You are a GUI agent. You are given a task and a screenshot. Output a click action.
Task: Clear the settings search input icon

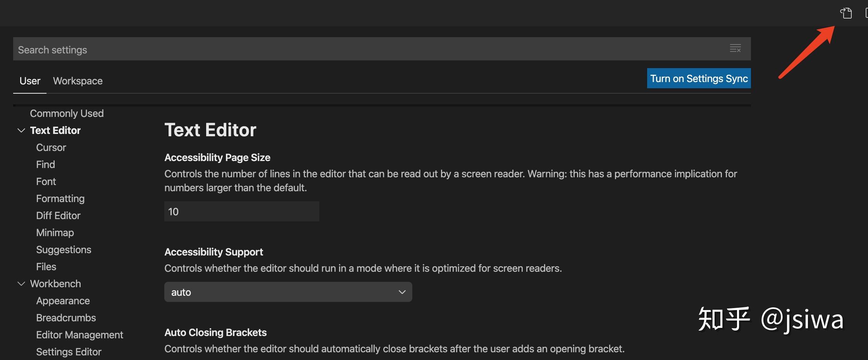click(735, 49)
